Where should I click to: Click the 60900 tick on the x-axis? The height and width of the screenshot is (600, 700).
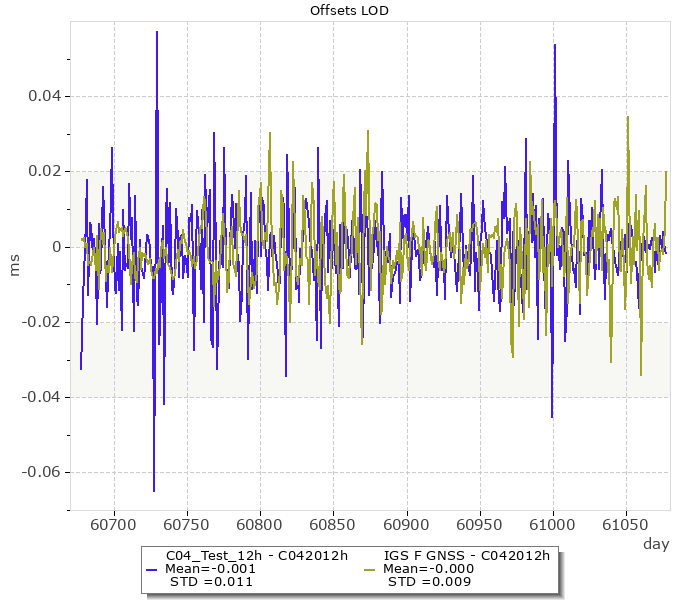pyautogui.click(x=407, y=524)
